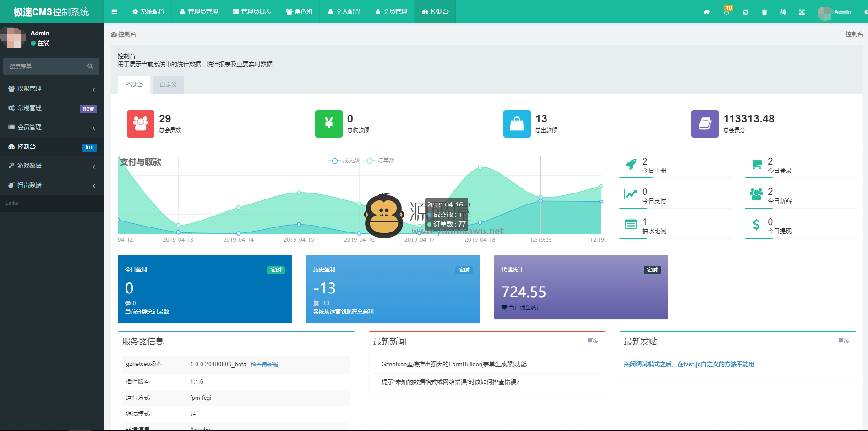Select 控制台 in the sidebar
The width and height of the screenshot is (868, 431).
(x=52, y=146)
